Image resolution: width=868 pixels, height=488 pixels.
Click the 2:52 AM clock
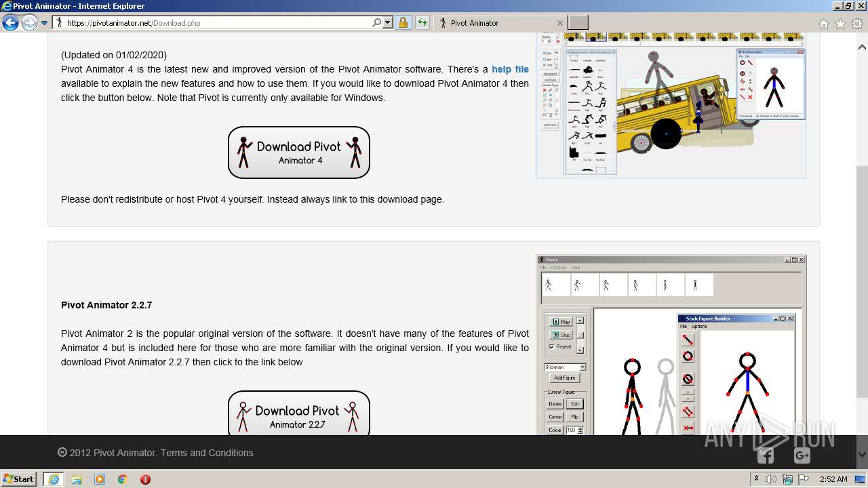[x=833, y=479]
